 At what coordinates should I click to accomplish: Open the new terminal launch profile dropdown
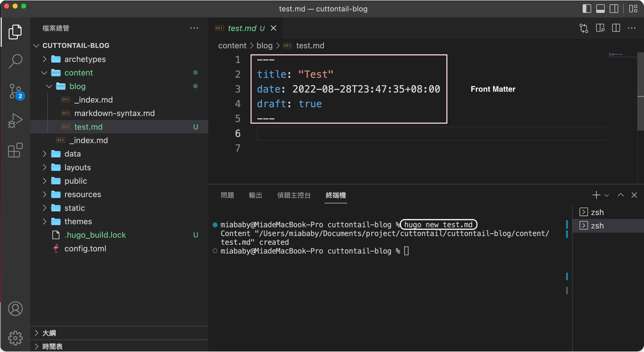[x=607, y=195]
